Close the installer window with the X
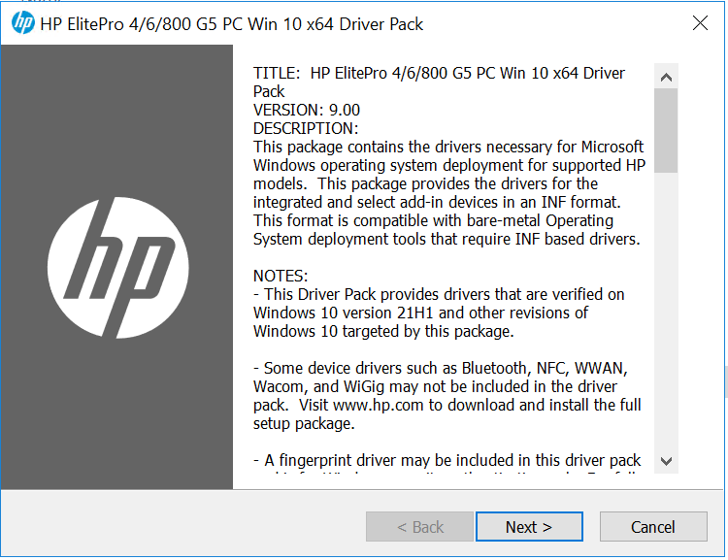This screenshot has width=728, height=560. click(700, 22)
